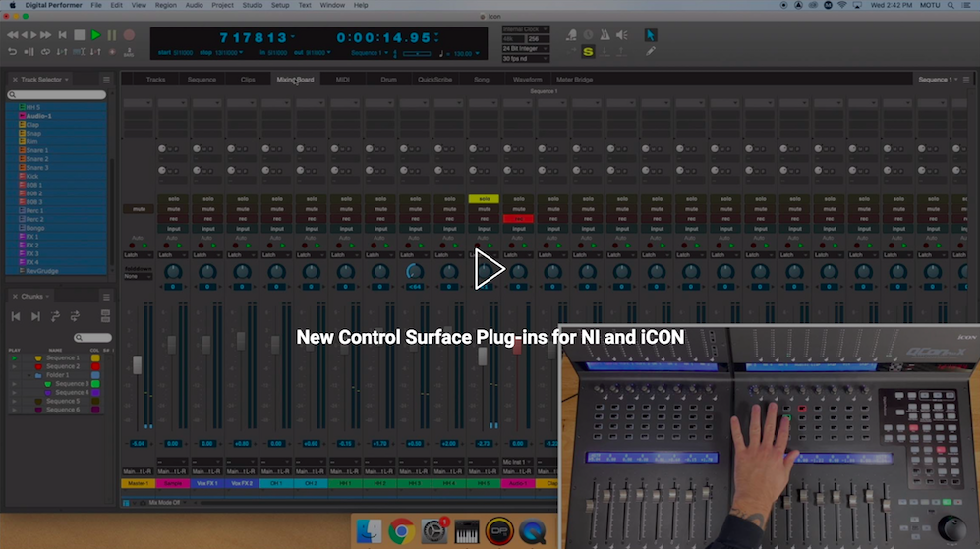Open Chrome from the dock
980x549 pixels.
pos(399,531)
